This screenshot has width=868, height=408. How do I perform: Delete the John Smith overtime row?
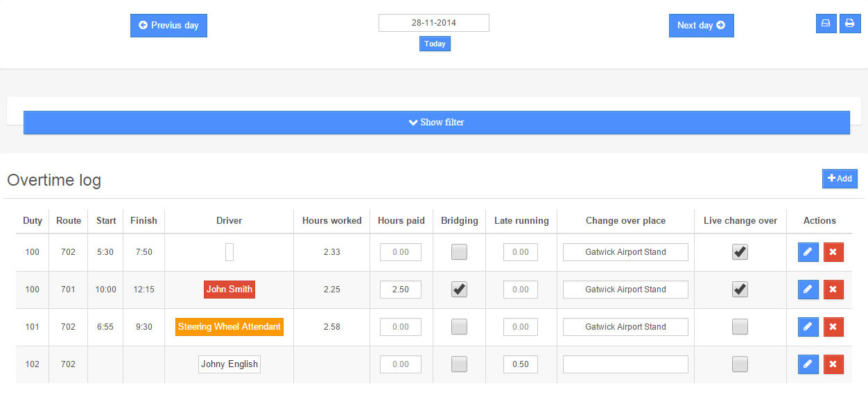833,290
